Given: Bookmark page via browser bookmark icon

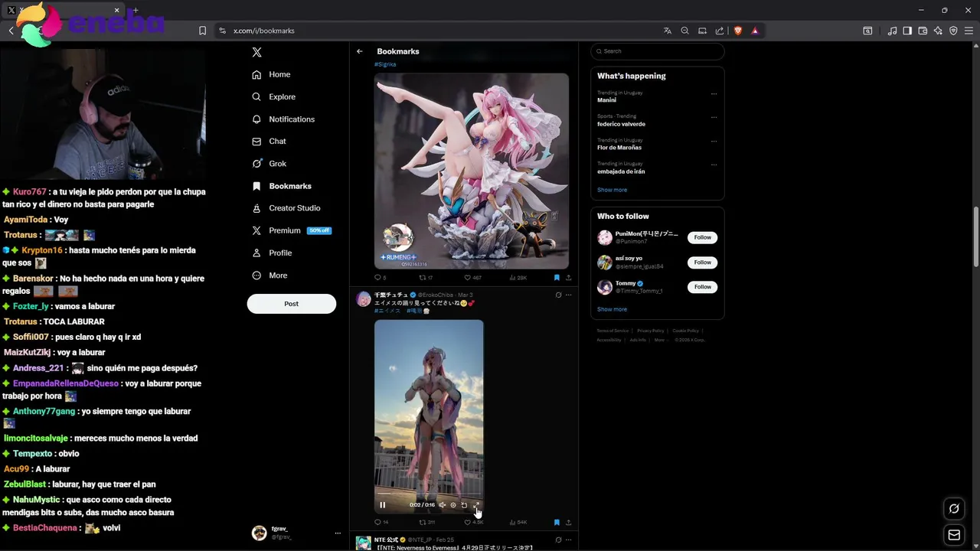Looking at the screenshot, I should (202, 31).
